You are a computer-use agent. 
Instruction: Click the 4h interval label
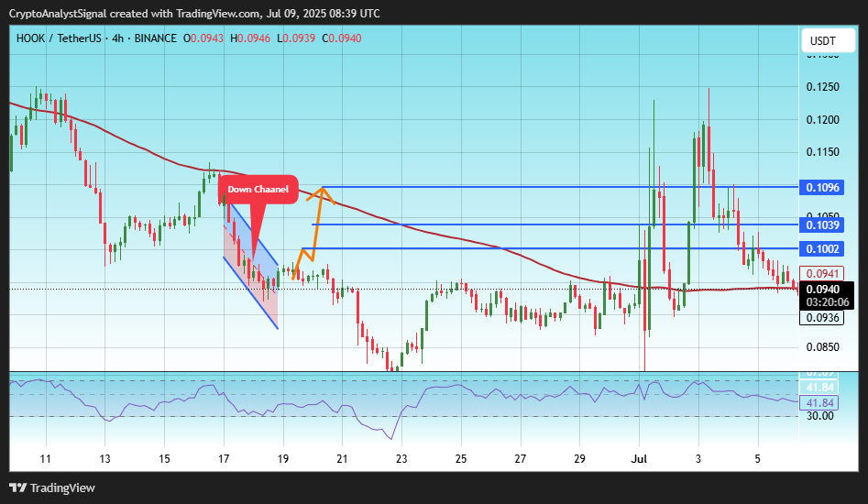(117, 38)
